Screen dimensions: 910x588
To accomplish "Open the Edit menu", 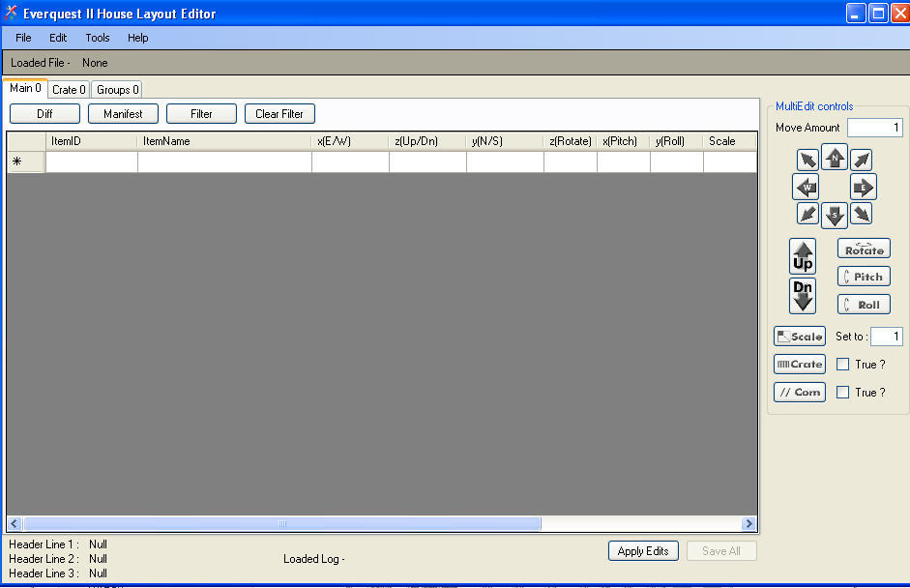I will coord(58,38).
